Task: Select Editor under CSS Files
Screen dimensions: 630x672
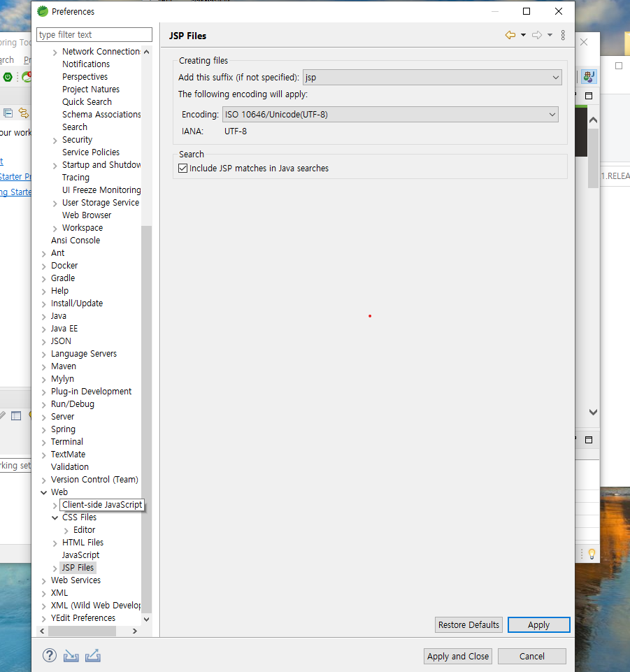Action: (x=85, y=530)
